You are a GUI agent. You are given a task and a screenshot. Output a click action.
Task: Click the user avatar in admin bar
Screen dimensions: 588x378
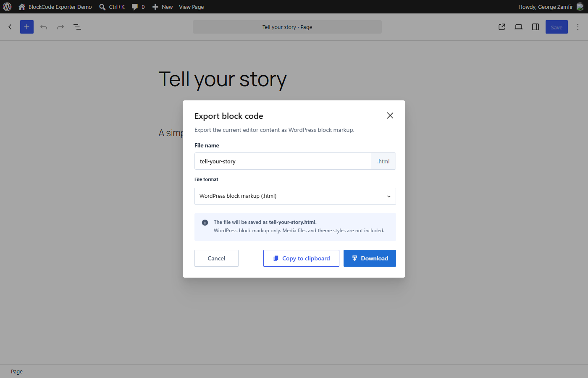pyautogui.click(x=580, y=7)
